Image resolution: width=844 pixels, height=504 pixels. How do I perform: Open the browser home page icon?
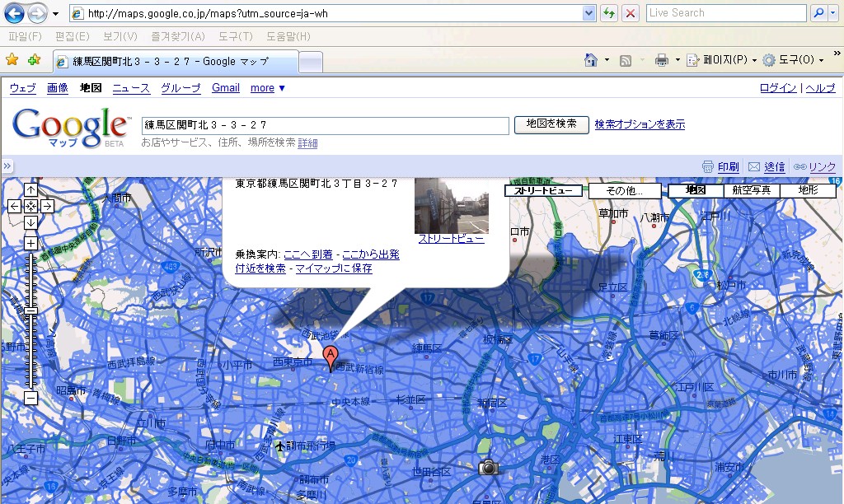point(590,60)
